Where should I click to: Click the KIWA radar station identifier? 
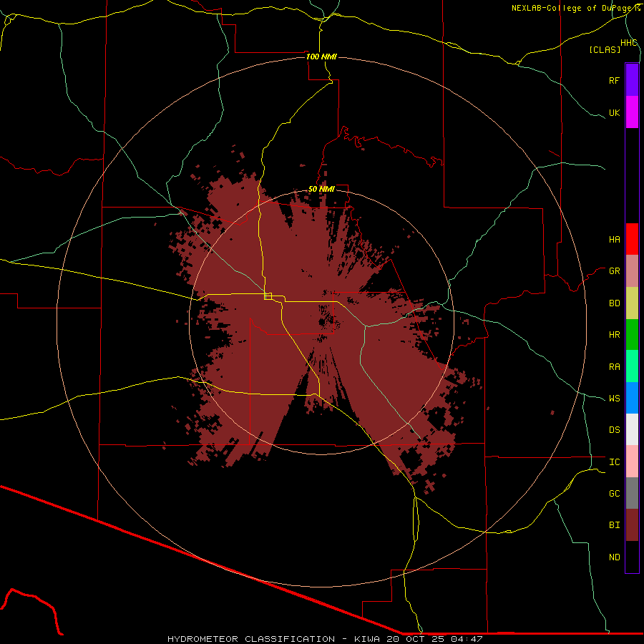click(367, 639)
